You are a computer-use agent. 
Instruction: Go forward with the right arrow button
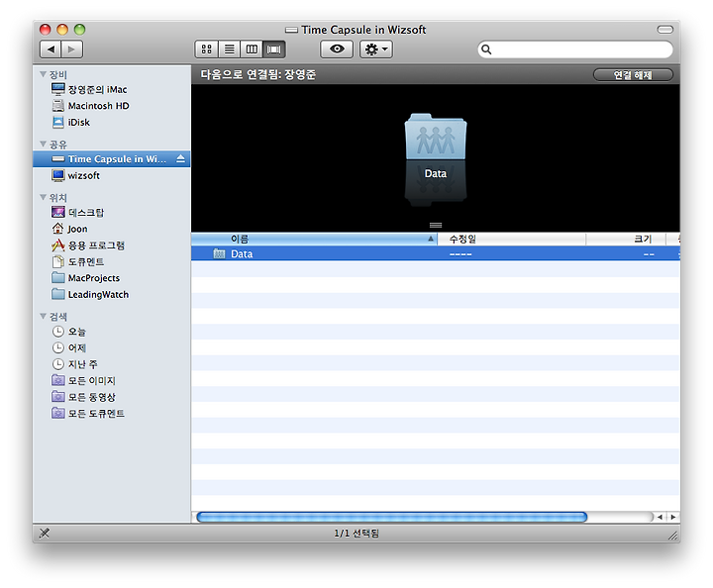[x=72, y=49]
